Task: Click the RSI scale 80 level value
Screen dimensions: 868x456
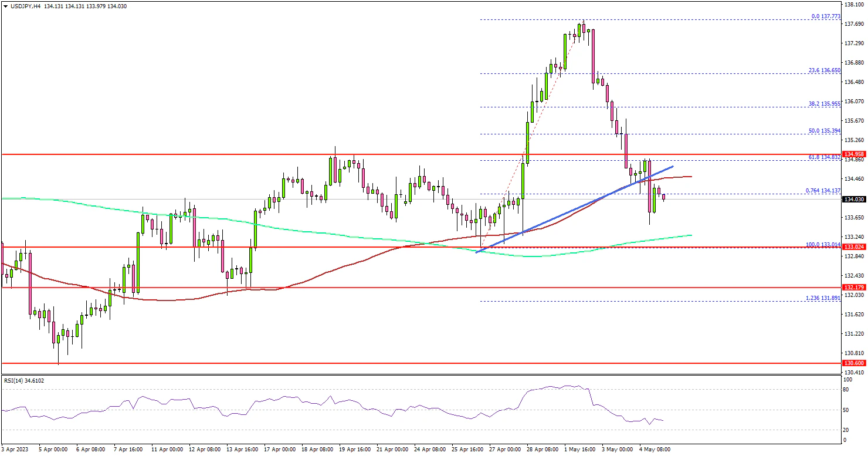Action: coord(847,389)
